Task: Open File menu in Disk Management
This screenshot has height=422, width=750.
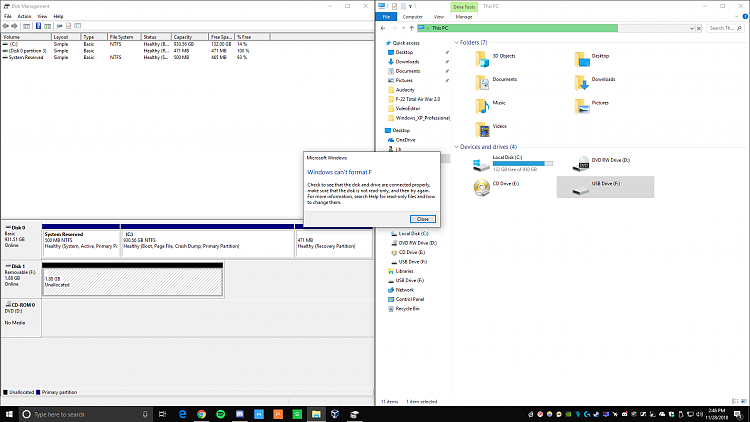Action: (x=8, y=16)
